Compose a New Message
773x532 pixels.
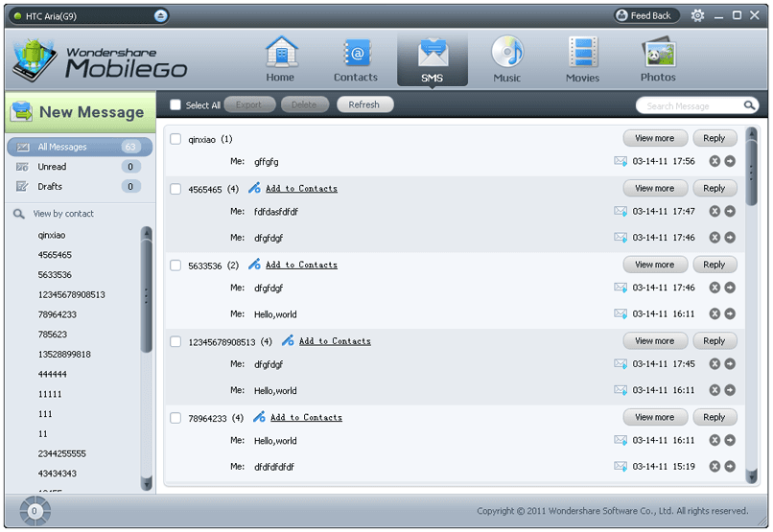[80, 112]
